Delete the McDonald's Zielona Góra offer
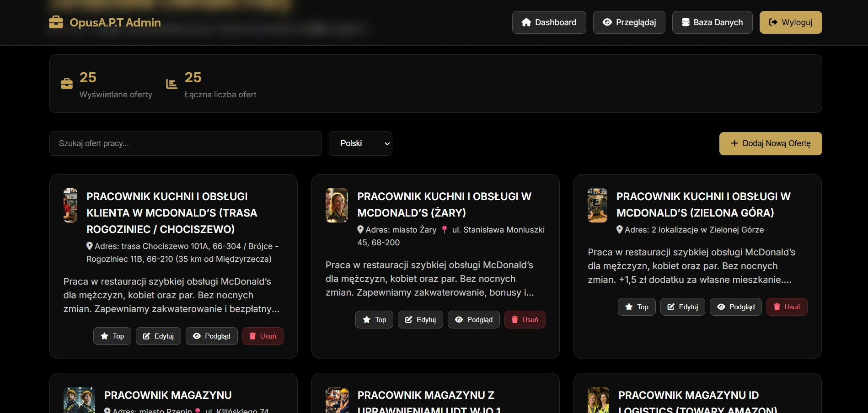Viewport: 868px width, 413px height. coord(787,307)
